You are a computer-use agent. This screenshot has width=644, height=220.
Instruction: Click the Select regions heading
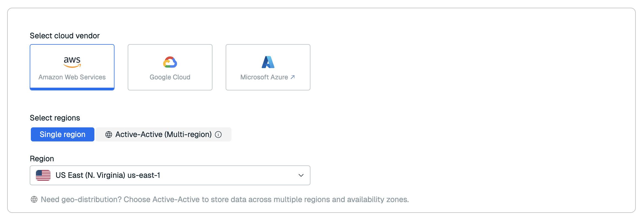click(x=55, y=118)
